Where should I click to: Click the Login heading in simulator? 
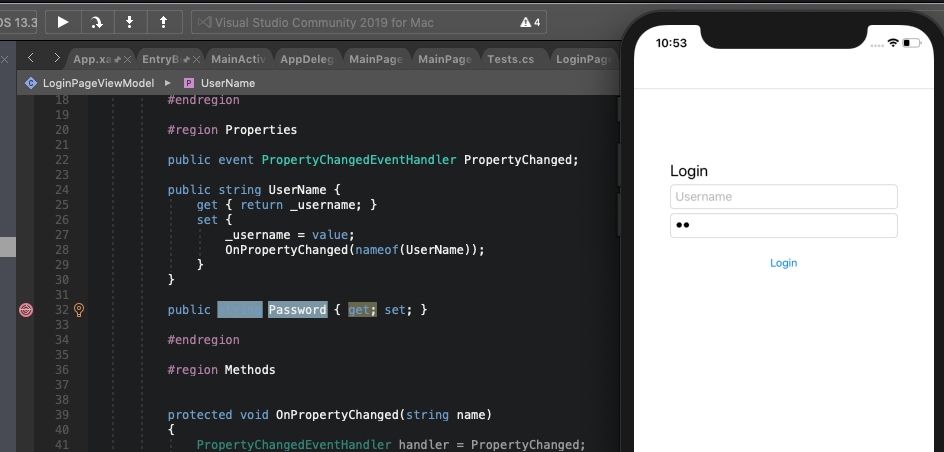pyautogui.click(x=689, y=171)
